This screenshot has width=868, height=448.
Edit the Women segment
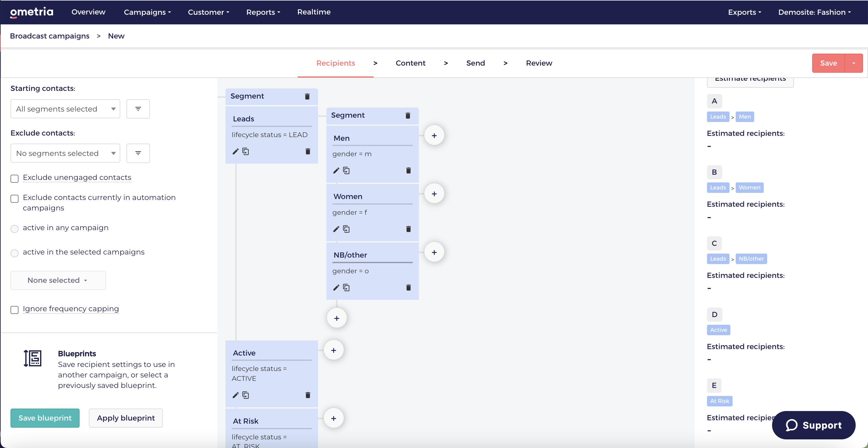(336, 229)
